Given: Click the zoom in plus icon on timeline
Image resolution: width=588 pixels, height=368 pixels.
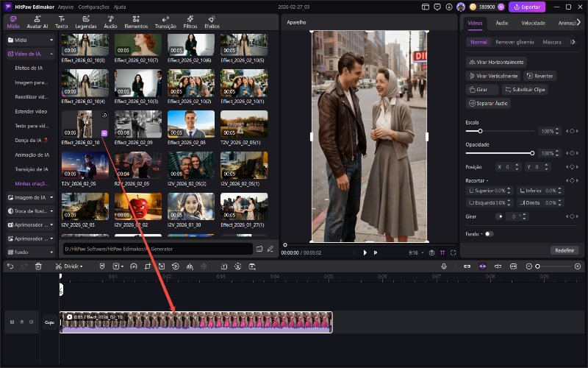Looking at the screenshot, I should pyautogui.click(x=578, y=266).
